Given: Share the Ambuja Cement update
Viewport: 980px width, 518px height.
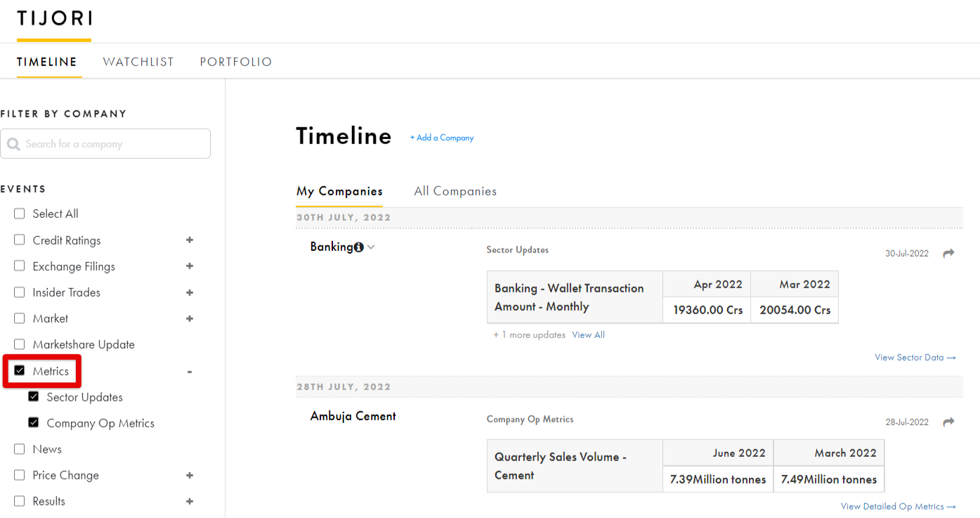Looking at the screenshot, I should coord(948,422).
